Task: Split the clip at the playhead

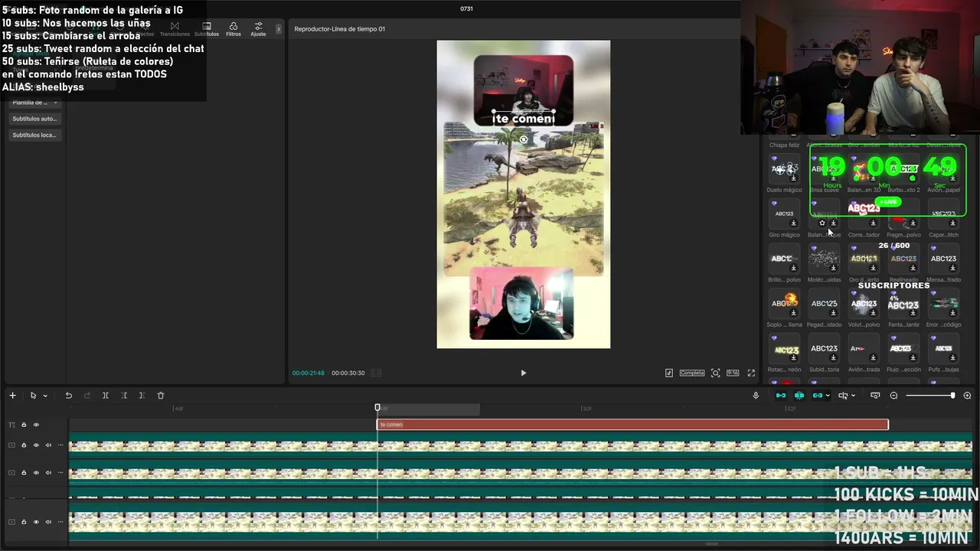Action: [106, 396]
